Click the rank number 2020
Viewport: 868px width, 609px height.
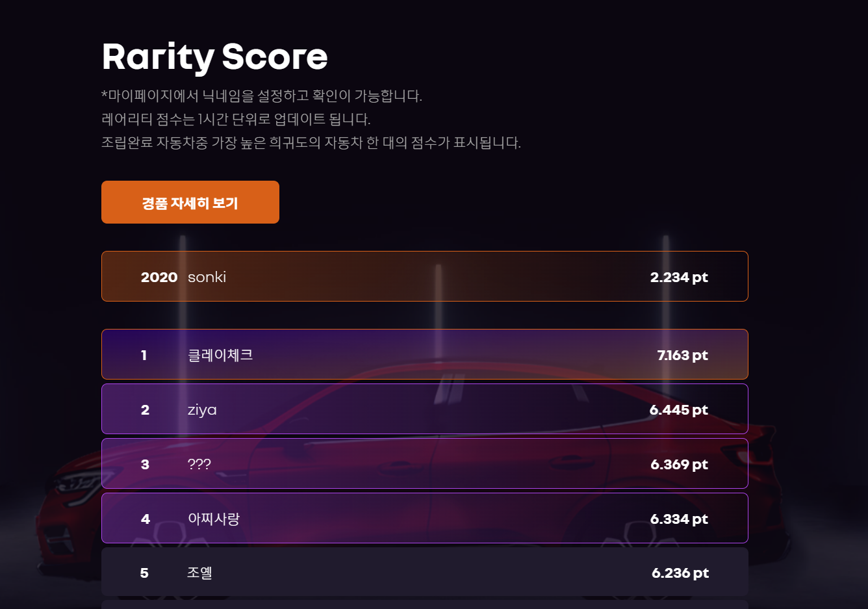(159, 278)
